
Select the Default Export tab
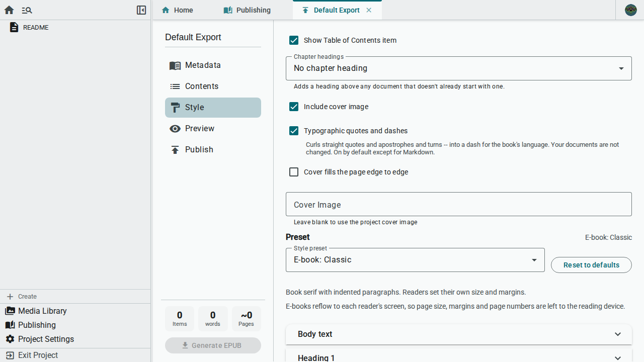click(337, 10)
